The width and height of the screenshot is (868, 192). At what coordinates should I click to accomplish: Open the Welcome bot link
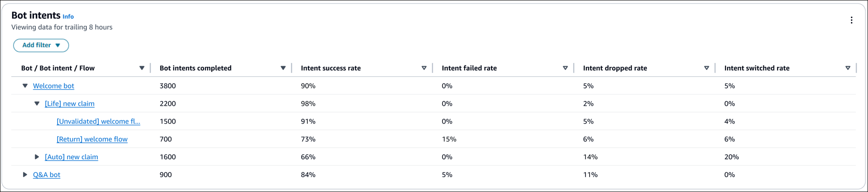pos(54,86)
